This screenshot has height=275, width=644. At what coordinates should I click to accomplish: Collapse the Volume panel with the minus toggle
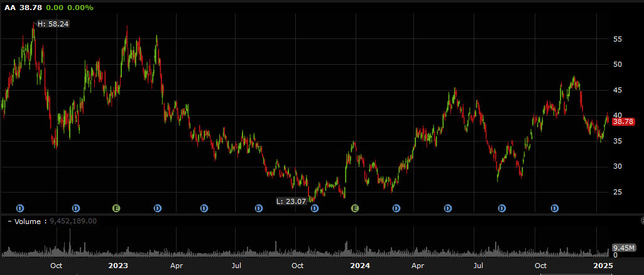click(9, 221)
